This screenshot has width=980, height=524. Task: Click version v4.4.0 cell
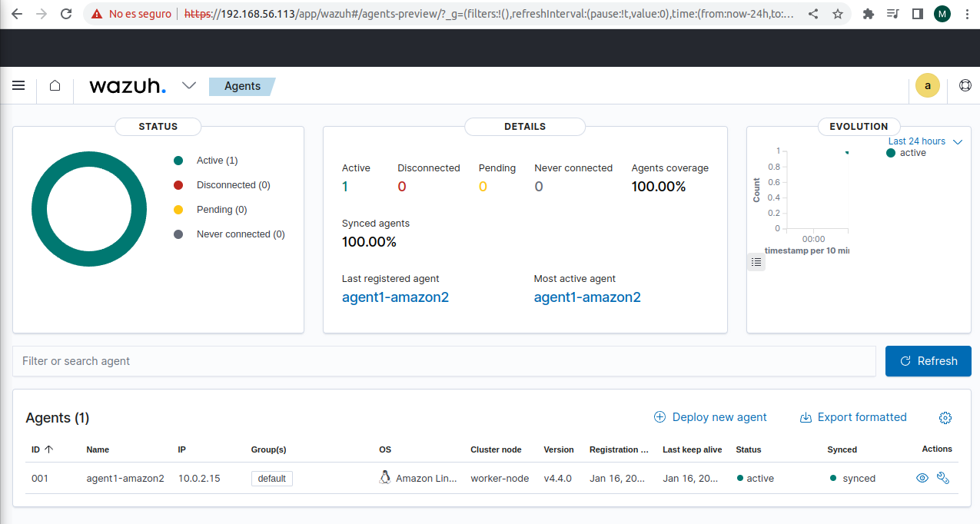coord(558,479)
